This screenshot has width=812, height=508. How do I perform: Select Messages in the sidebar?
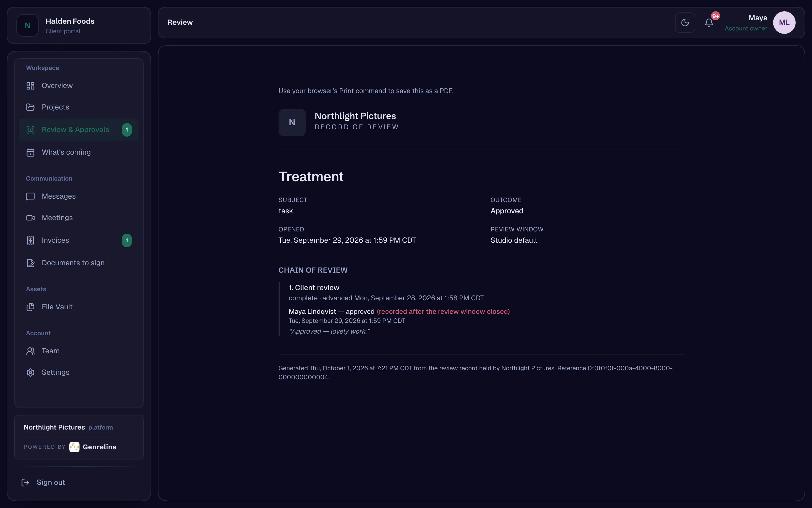pos(79,196)
